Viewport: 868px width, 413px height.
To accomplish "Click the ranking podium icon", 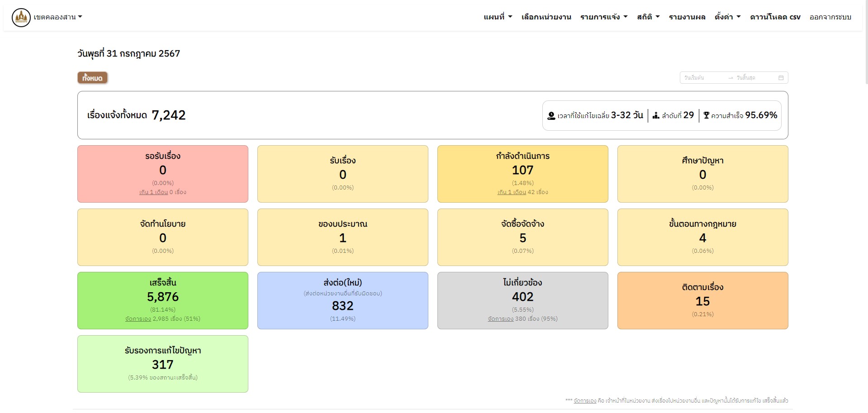I will (656, 116).
